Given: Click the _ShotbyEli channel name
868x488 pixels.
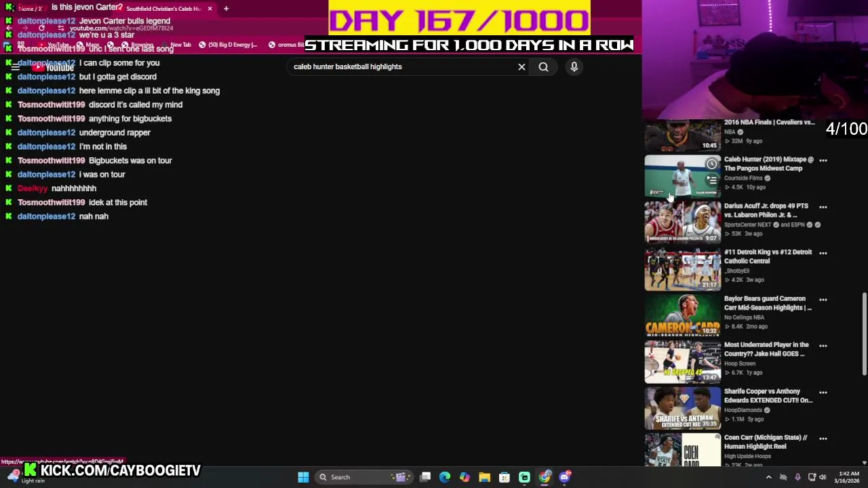Looking at the screenshot, I should (x=736, y=270).
